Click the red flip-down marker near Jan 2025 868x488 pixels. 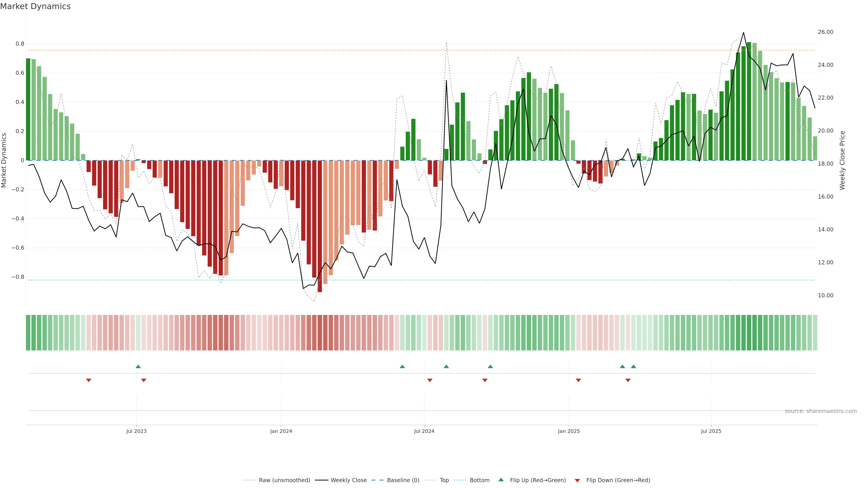578,380
